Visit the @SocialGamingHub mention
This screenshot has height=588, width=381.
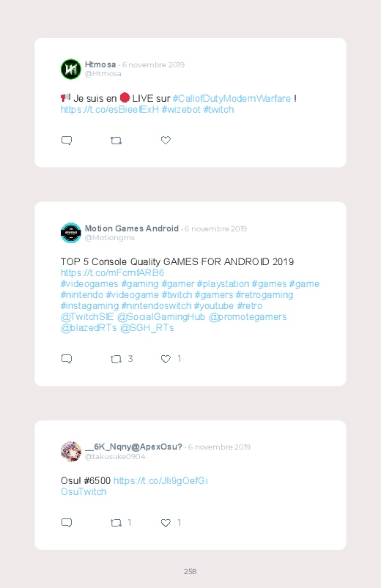[161, 317]
